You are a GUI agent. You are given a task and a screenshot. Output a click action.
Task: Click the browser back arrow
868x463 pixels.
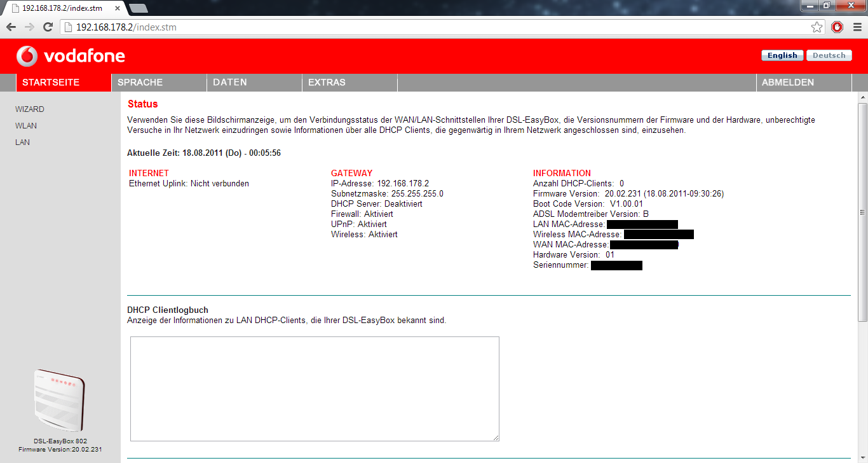(x=11, y=27)
